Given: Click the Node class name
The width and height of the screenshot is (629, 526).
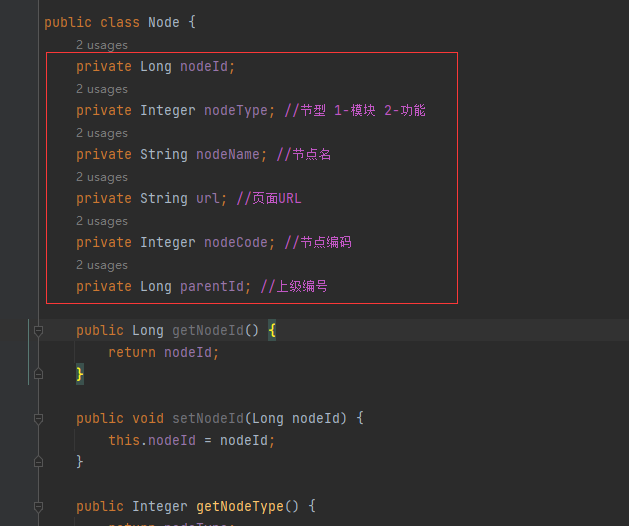Looking at the screenshot, I should point(164,22).
